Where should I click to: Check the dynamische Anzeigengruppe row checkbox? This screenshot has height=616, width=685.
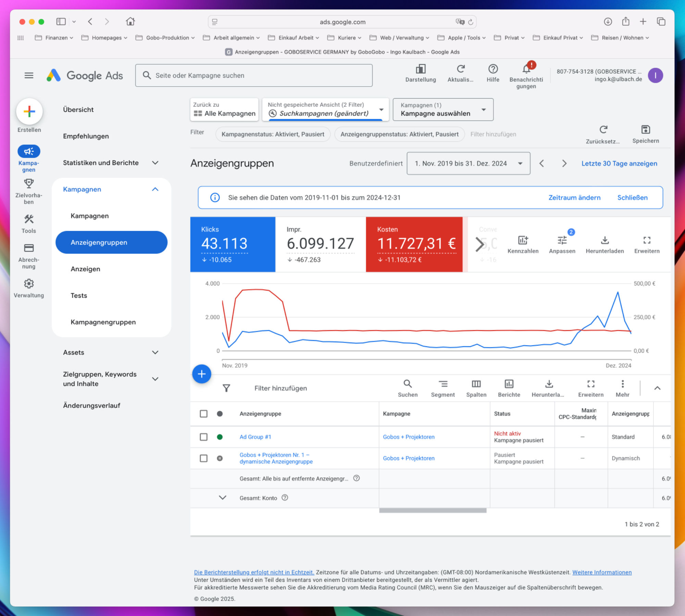[203, 458]
